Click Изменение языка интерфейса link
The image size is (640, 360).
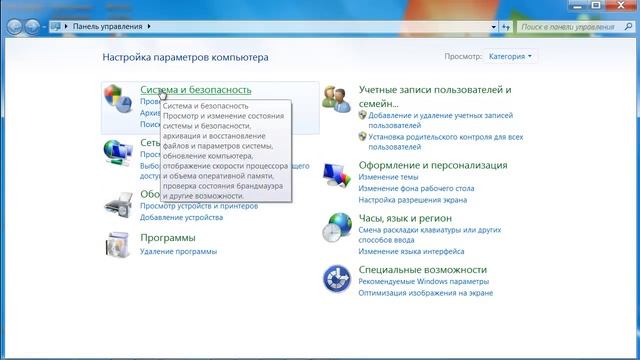coord(411,251)
